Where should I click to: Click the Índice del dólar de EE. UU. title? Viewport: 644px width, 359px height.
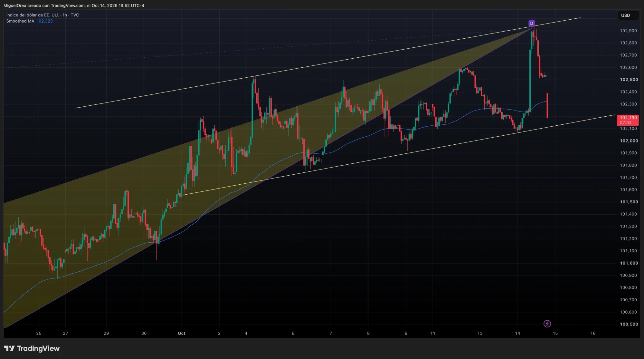pyautogui.click(x=33, y=15)
